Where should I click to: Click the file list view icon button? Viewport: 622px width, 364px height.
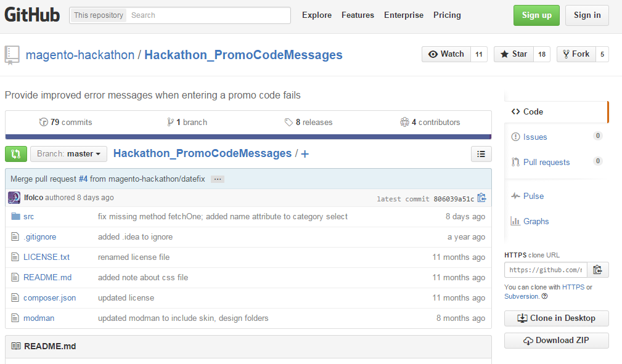click(x=481, y=154)
